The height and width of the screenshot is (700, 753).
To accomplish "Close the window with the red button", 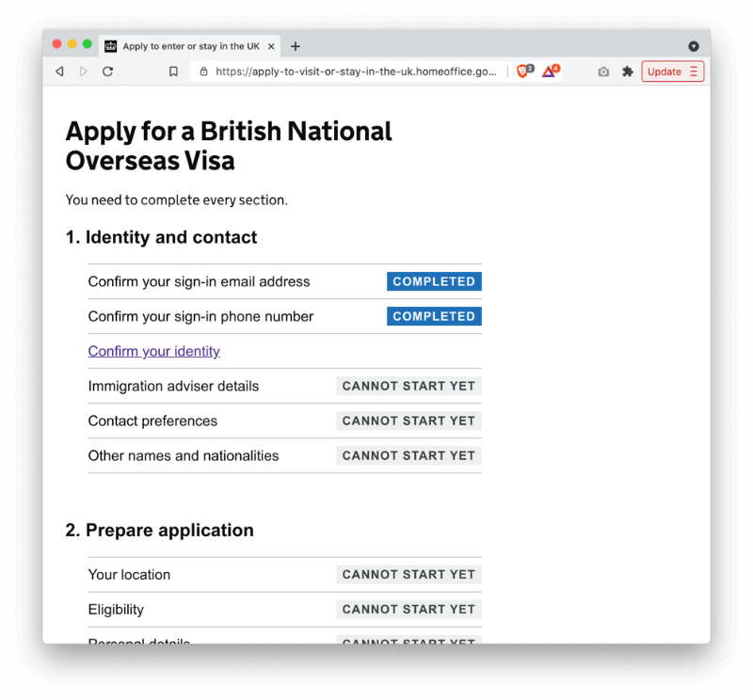I will pos(56,43).
